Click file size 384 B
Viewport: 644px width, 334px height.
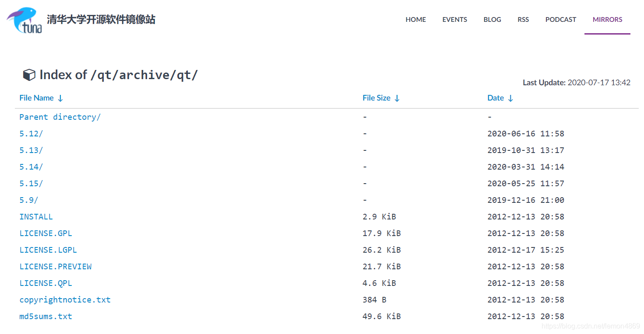click(x=374, y=300)
